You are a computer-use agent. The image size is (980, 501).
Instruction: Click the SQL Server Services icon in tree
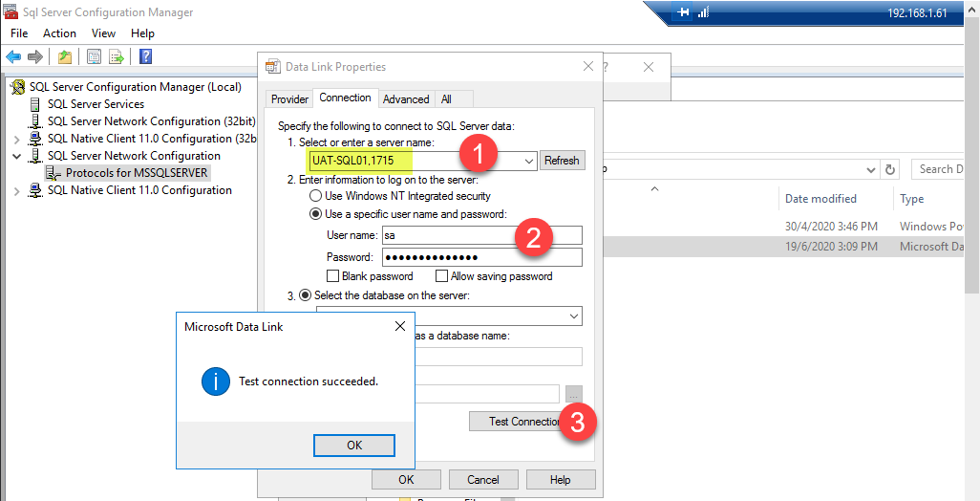tap(35, 104)
